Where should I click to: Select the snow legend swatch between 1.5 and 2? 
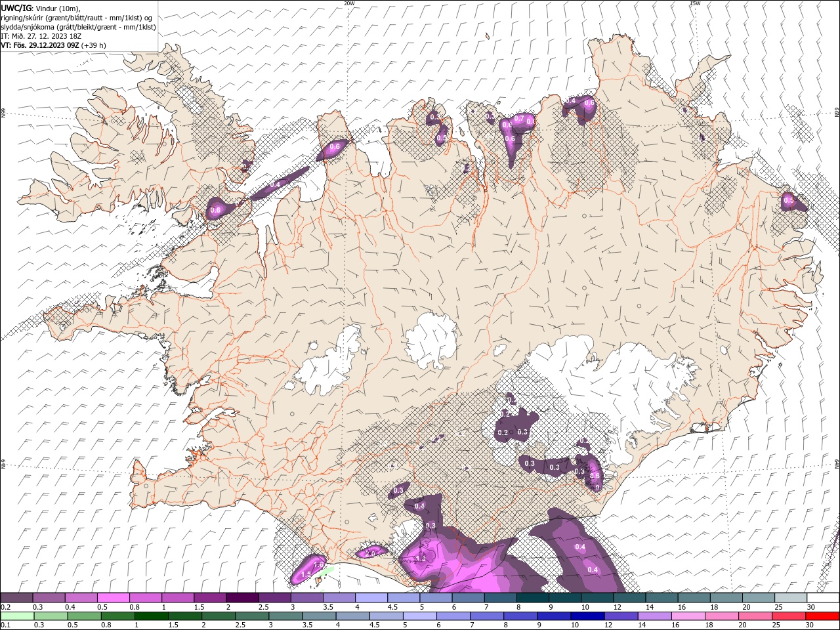[x=209, y=597]
